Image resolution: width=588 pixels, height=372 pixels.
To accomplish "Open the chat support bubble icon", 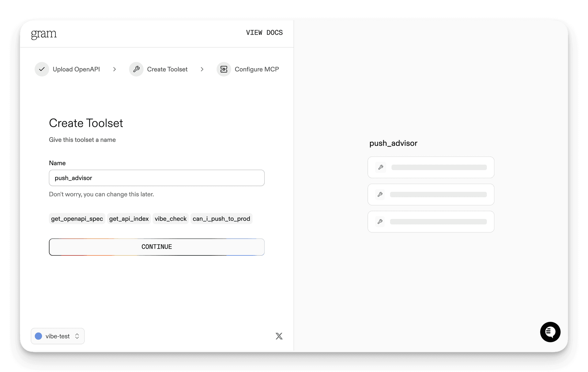I will click(x=550, y=332).
